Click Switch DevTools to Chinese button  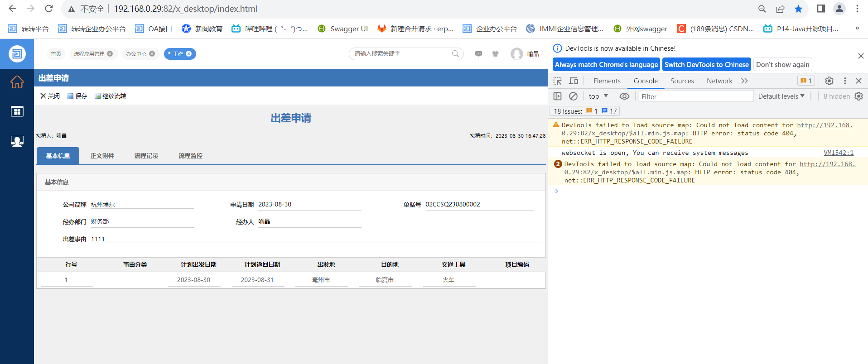coord(706,65)
